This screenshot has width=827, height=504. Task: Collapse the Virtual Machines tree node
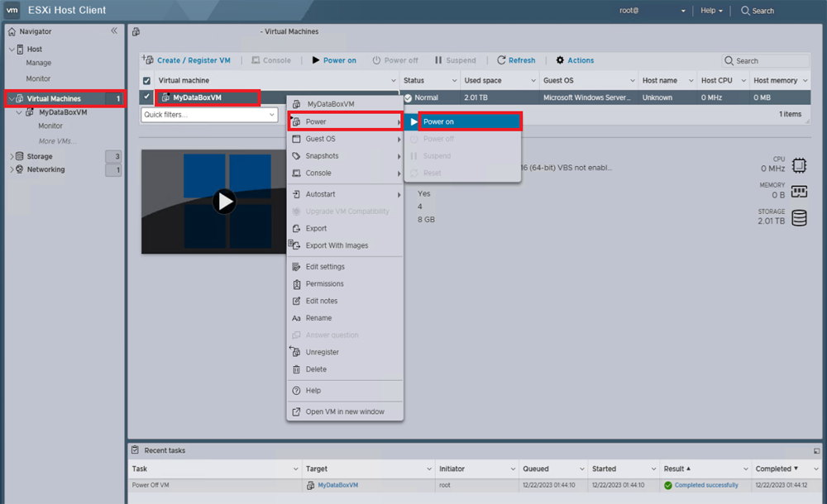[x=12, y=98]
